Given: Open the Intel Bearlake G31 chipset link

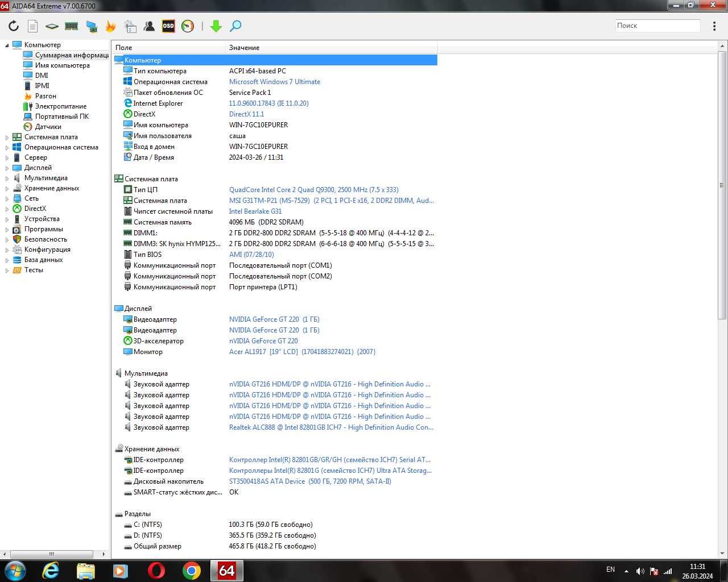Looking at the screenshot, I should tap(255, 211).
